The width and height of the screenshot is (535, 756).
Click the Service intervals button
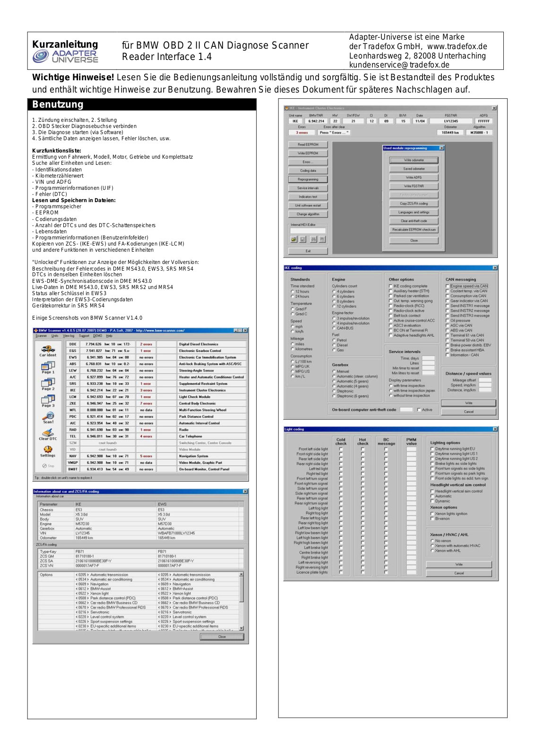(308, 188)
